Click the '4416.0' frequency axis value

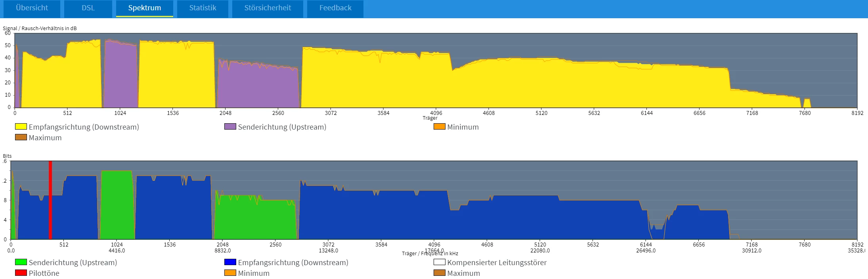(117, 250)
